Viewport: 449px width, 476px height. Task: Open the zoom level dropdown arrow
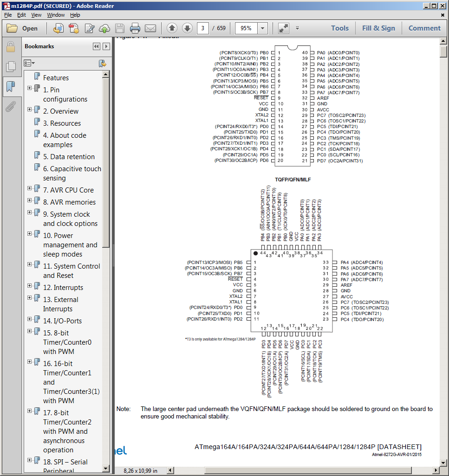tap(262, 28)
